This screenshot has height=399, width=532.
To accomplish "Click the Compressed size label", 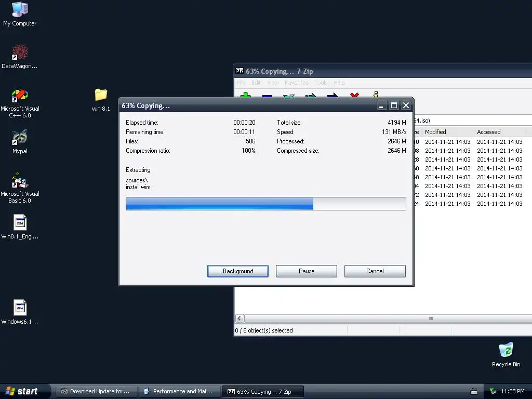I will [298, 151].
